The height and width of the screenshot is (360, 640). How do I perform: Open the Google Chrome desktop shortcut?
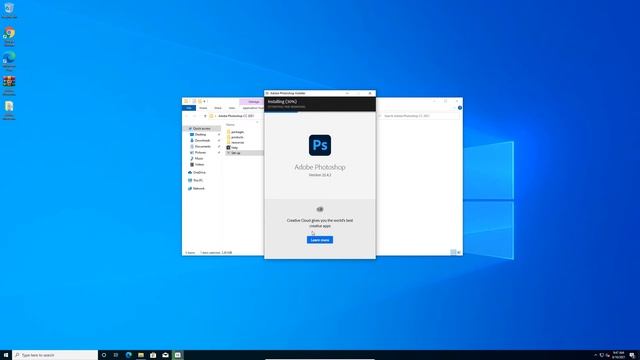[9, 36]
